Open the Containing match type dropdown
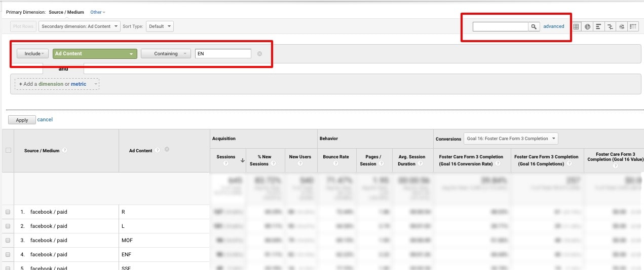This screenshot has height=270, width=644. 166,53
